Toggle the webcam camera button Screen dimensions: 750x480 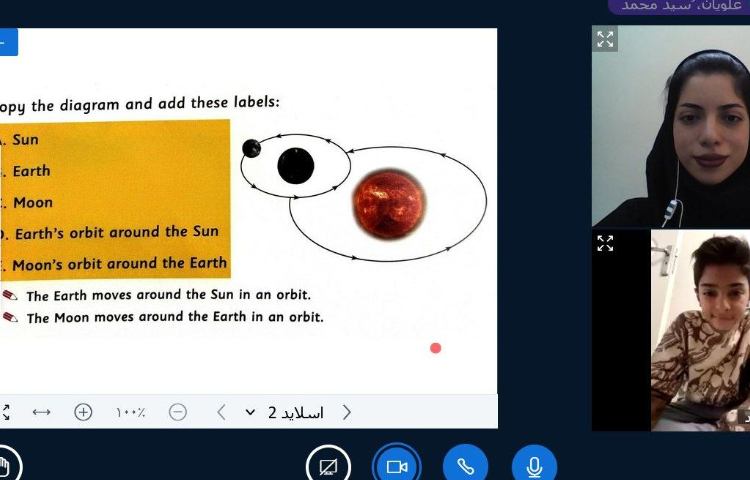tap(397, 466)
